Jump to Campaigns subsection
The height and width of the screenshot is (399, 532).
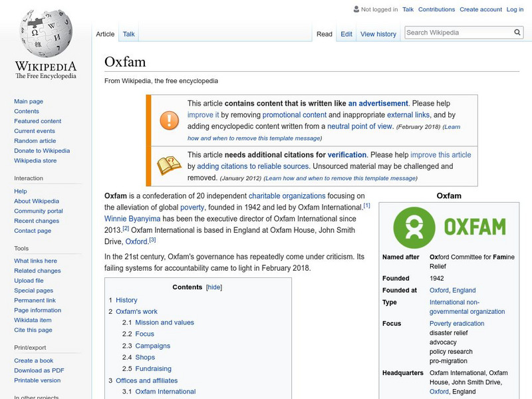coord(153,346)
